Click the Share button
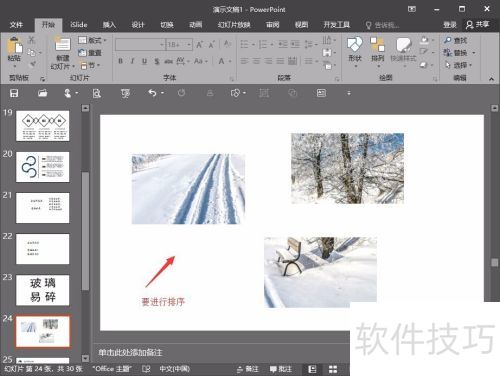Image resolution: width=500 pixels, height=376 pixels. pyautogui.click(x=478, y=24)
